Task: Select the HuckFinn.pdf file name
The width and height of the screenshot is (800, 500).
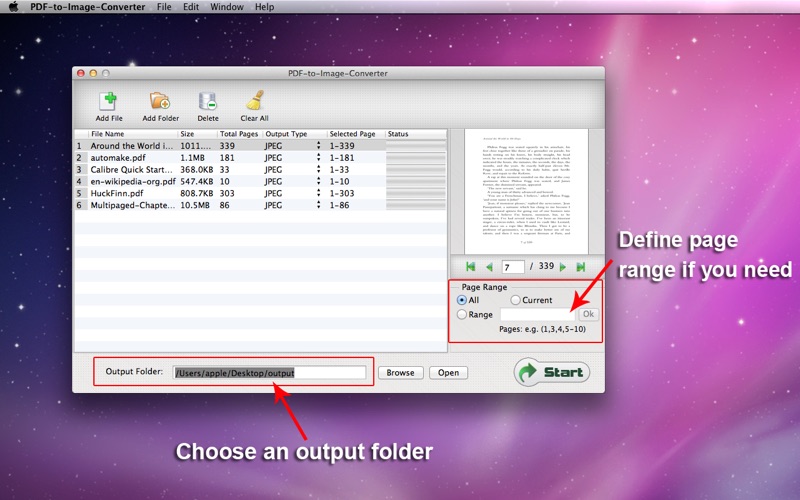Action: pyautogui.click(x=117, y=193)
